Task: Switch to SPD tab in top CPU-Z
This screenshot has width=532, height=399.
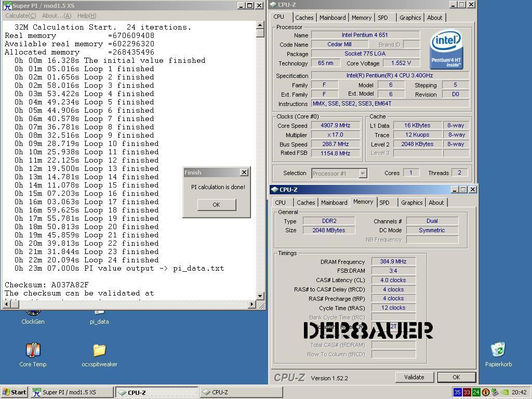Action: (383, 18)
